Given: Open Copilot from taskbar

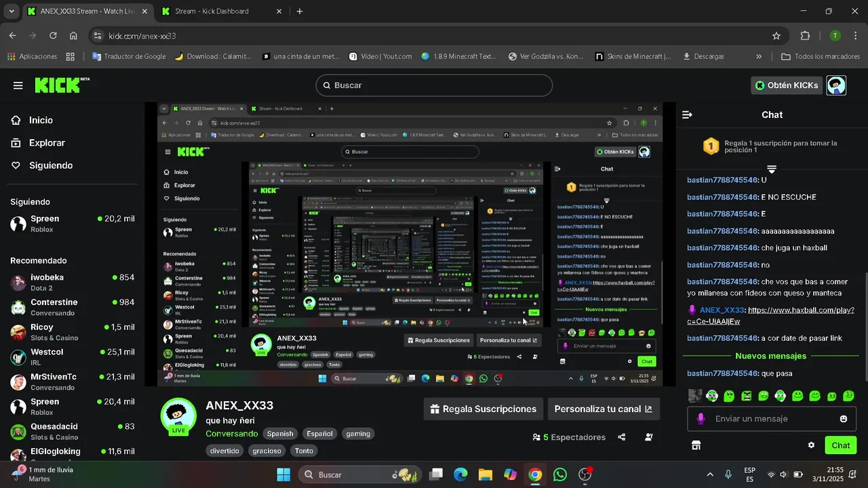Looking at the screenshot, I should click(x=510, y=474).
